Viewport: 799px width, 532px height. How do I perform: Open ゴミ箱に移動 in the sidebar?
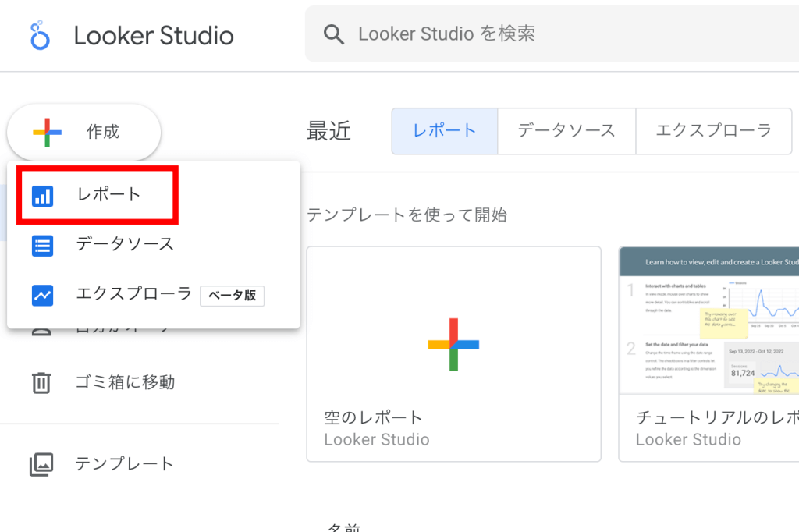pyautogui.click(x=125, y=382)
